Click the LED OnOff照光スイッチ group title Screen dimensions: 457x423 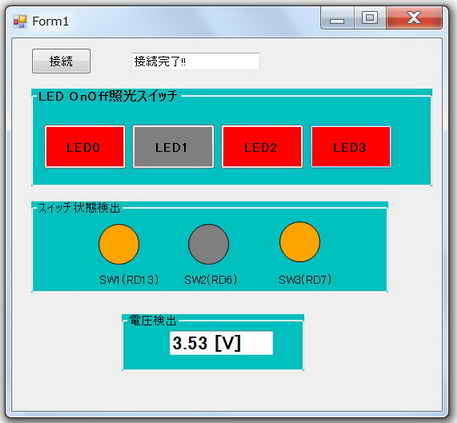[x=107, y=96]
